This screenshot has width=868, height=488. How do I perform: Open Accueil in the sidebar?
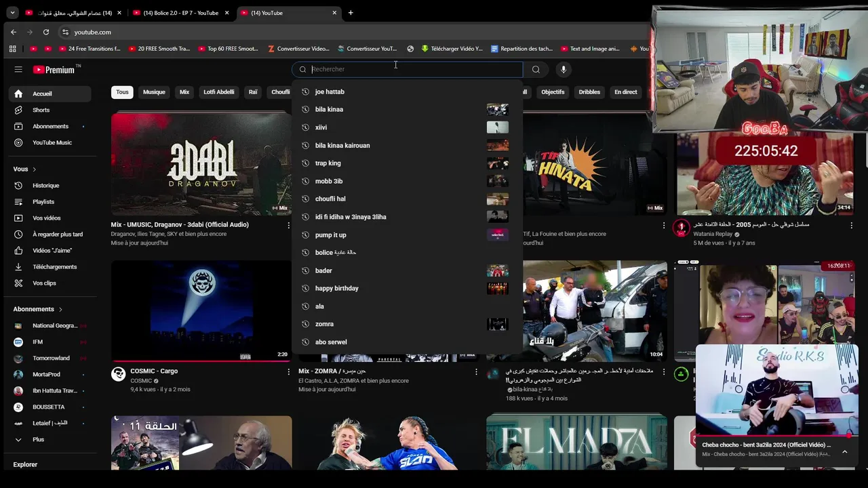pyautogui.click(x=50, y=94)
